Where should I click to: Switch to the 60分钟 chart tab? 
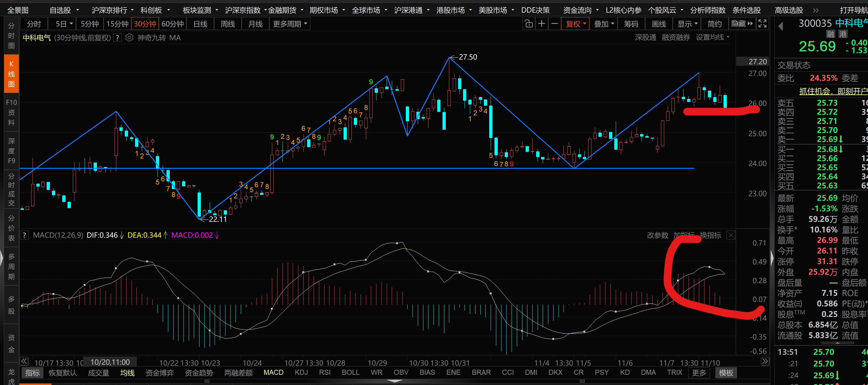coord(173,24)
